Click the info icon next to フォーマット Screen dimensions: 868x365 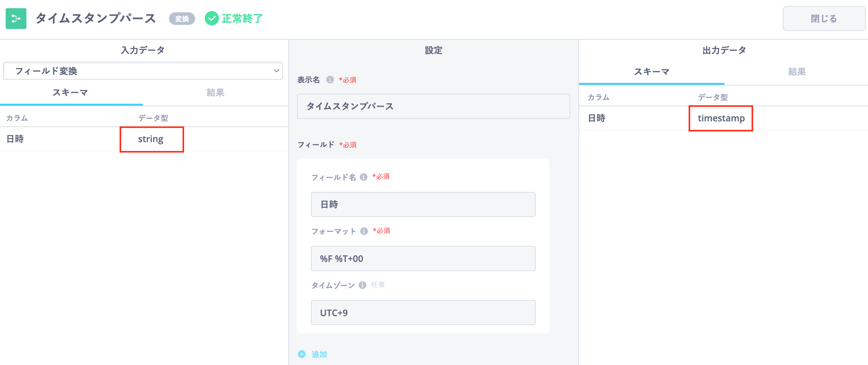click(x=364, y=231)
